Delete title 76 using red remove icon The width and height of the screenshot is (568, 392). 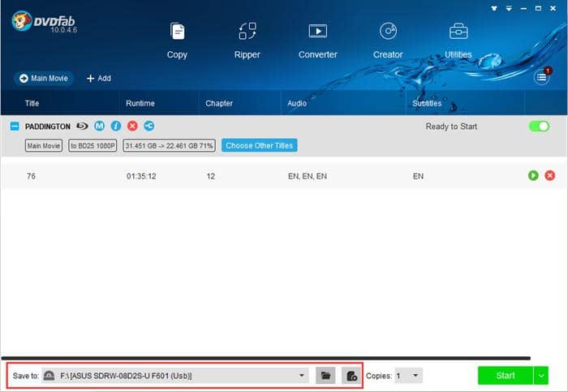tap(549, 175)
